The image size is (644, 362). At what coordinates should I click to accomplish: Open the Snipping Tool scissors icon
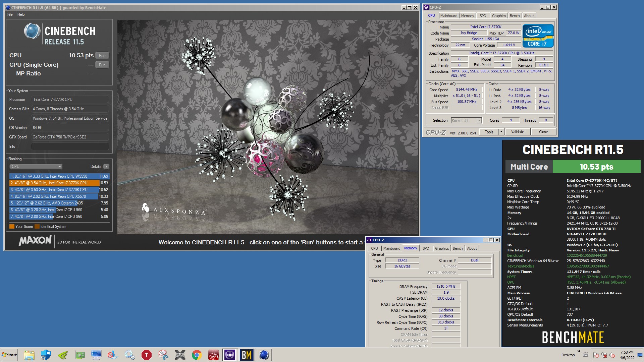(x=163, y=355)
